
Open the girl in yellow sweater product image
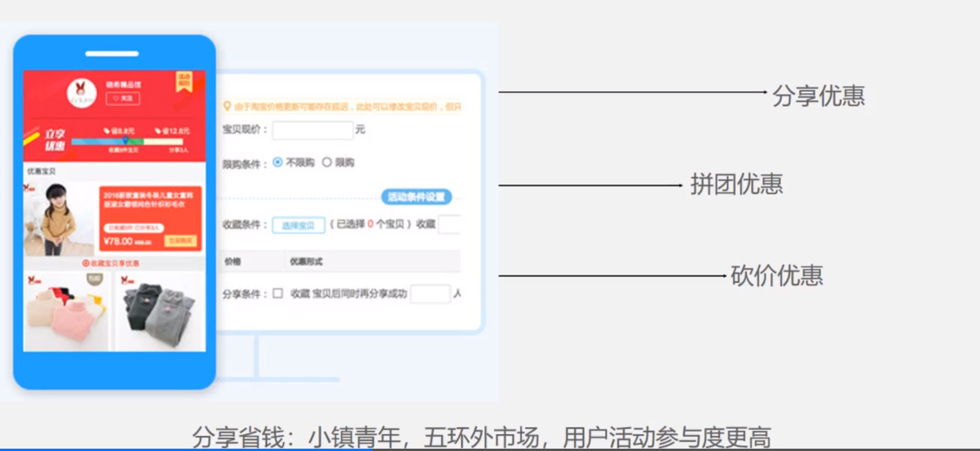pos(58,219)
